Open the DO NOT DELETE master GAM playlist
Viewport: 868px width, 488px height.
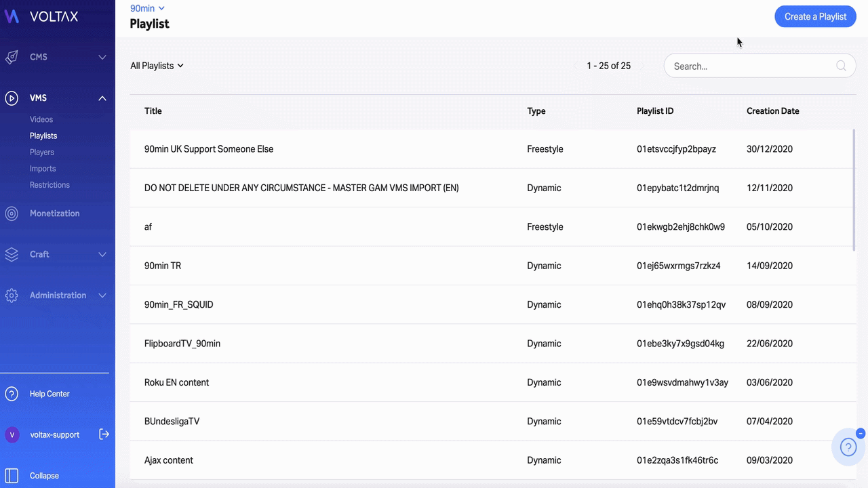pos(302,188)
